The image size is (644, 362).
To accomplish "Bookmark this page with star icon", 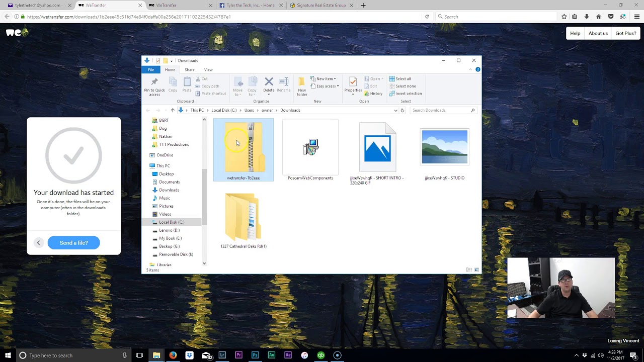I will coord(564,17).
